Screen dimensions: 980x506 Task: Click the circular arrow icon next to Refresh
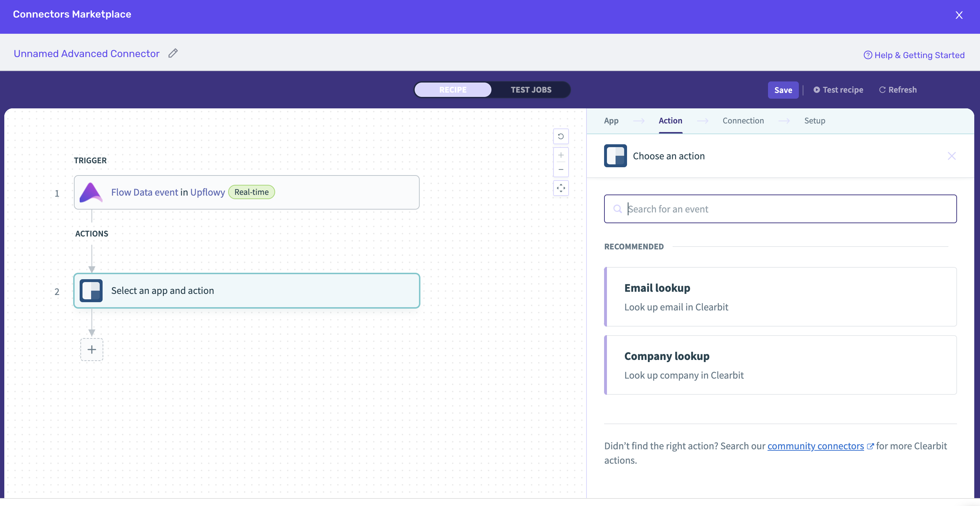pyautogui.click(x=882, y=90)
